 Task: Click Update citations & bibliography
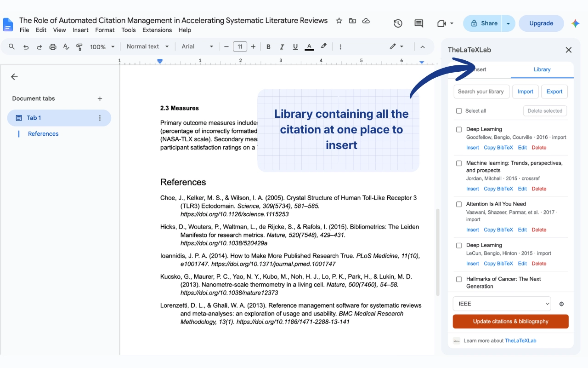[511, 322]
